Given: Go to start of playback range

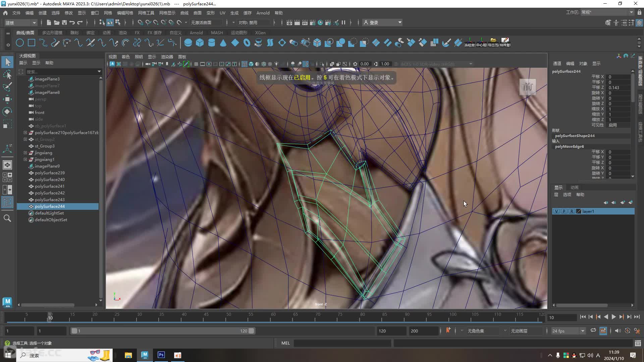Looking at the screenshot, I should coord(583,317).
